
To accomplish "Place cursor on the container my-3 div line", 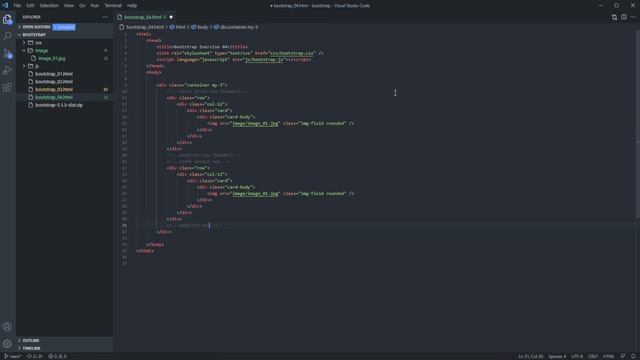I will [x=192, y=85].
